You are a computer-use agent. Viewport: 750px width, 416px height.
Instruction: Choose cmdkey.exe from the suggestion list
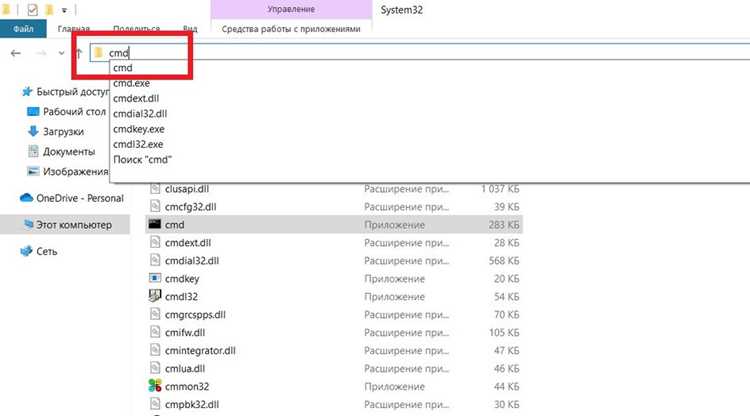139,129
